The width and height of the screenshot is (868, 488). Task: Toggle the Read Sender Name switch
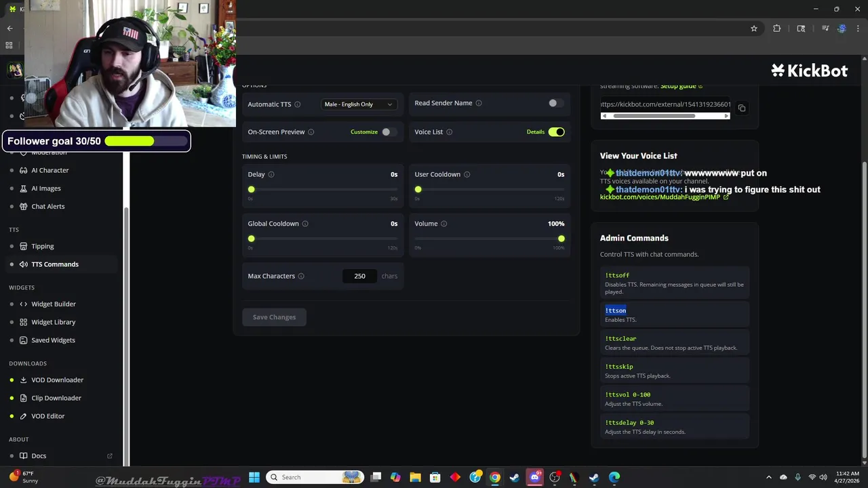click(556, 103)
